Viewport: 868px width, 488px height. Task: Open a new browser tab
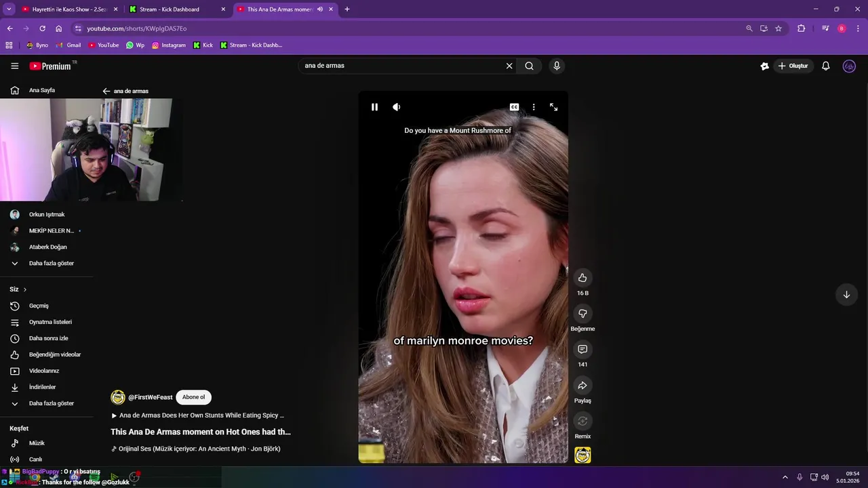point(347,9)
